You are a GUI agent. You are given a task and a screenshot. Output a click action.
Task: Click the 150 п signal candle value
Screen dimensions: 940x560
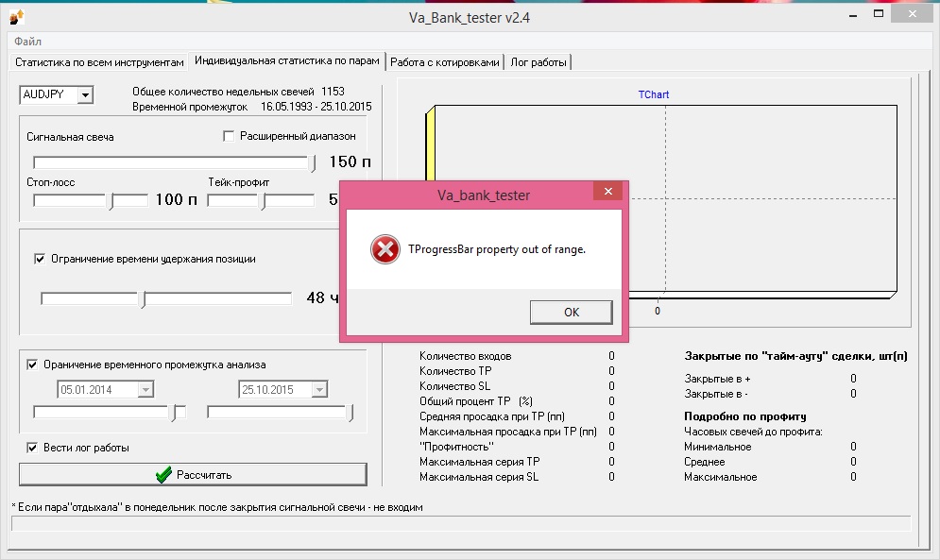pos(350,161)
